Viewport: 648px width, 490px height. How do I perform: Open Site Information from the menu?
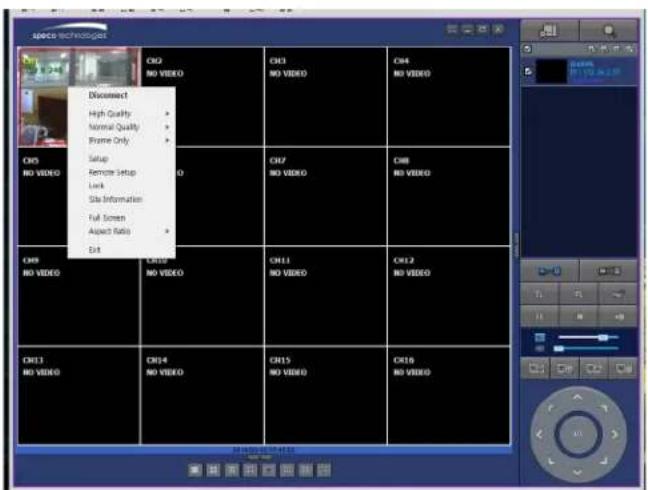[115, 199]
